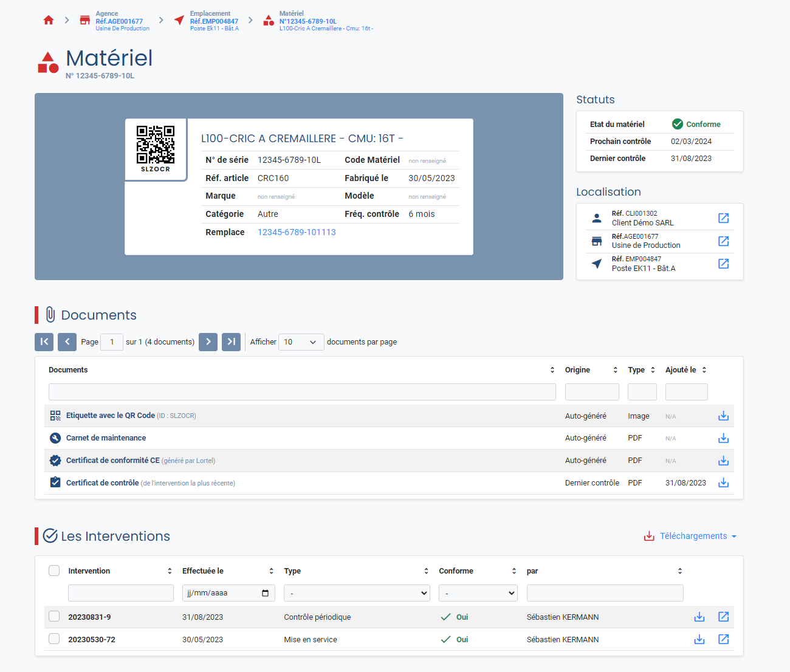Open the SLZOCR QR code image

coord(156,145)
